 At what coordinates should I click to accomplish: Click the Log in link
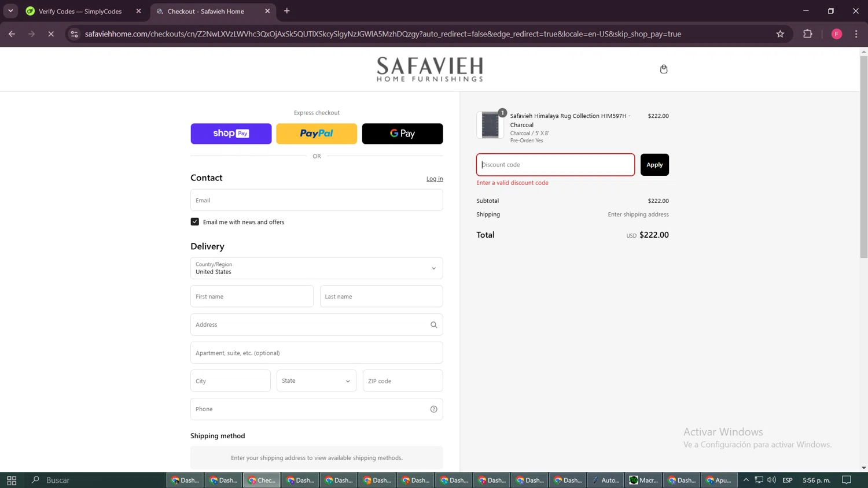coord(435,179)
